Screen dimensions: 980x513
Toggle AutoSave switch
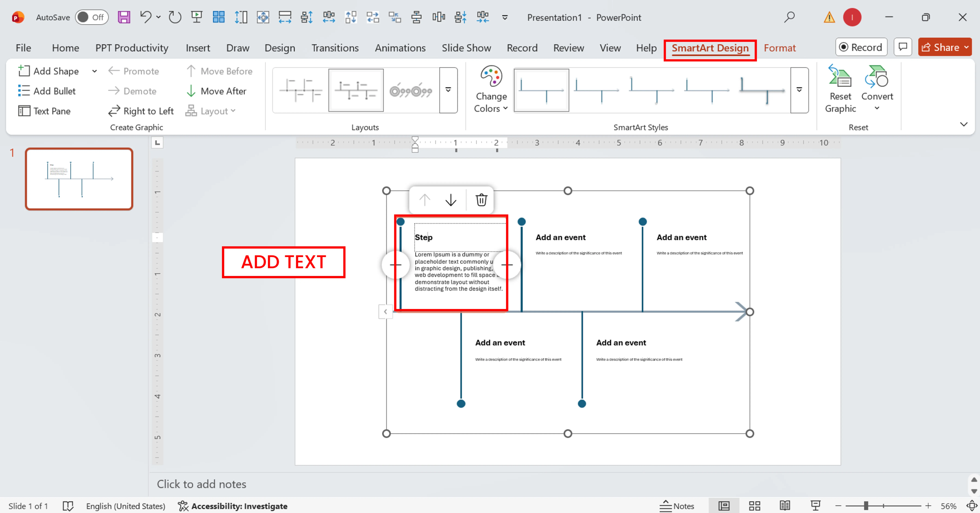pyautogui.click(x=92, y=17)
